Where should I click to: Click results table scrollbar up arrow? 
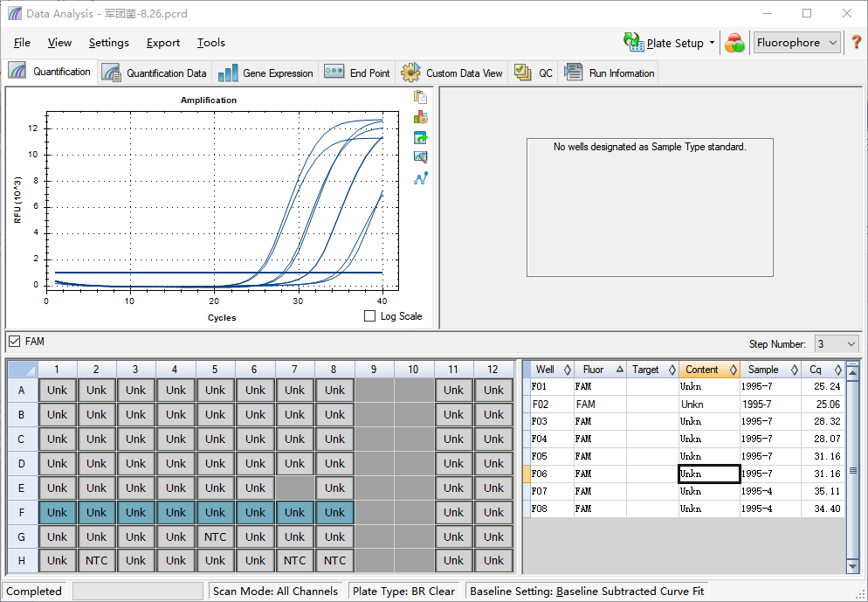pyautogui.click(x=852, y=371)
